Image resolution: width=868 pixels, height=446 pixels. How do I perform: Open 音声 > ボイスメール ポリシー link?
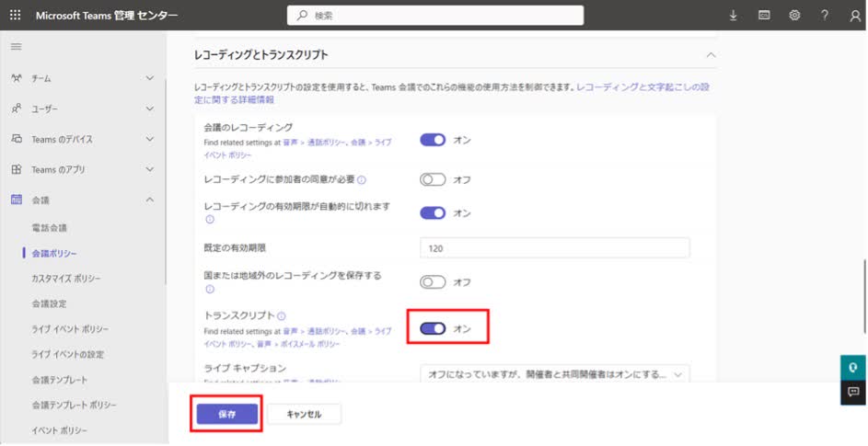(298, 344)
